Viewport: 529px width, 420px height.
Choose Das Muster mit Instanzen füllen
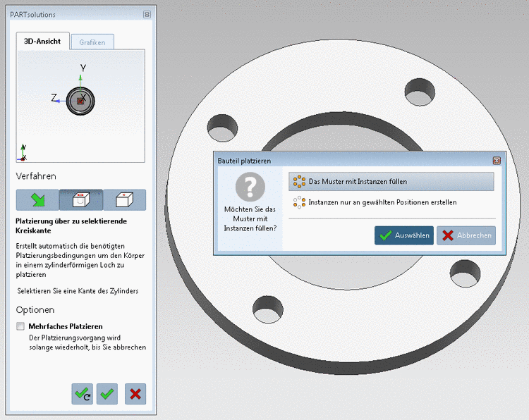391,181
